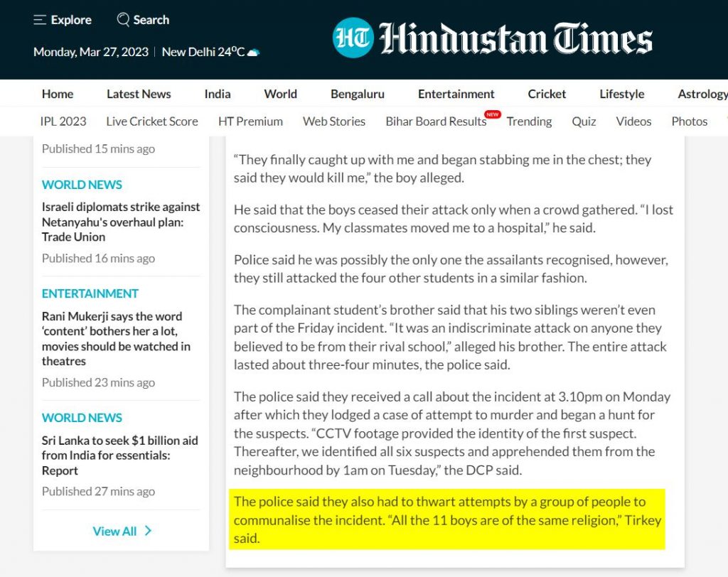Click paragraph starting 'They finally caught up'

tap(442, 168)
